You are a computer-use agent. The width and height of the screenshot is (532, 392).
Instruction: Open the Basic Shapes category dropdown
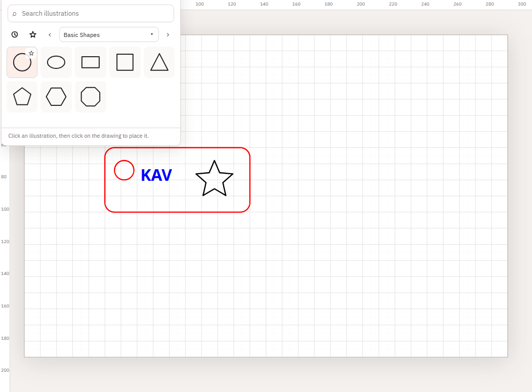point(109,34)
